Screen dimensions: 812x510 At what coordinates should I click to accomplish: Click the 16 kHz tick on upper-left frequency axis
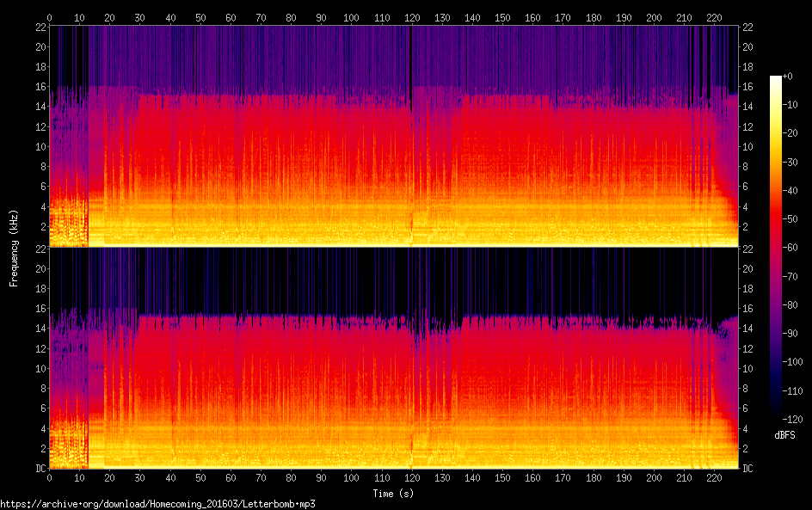tap(40, 87)
